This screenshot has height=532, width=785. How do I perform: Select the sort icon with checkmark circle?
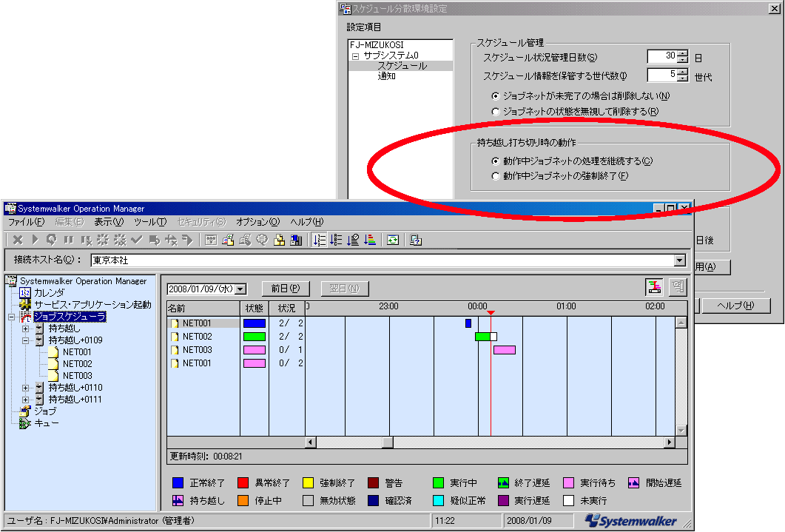354,240
